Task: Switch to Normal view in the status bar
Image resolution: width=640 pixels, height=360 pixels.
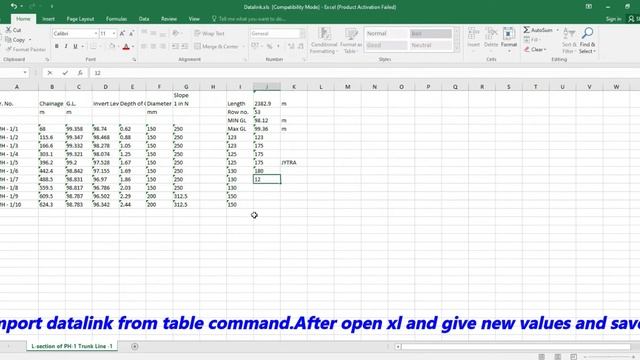Action: pyautogui.click(x=542, y=357)
